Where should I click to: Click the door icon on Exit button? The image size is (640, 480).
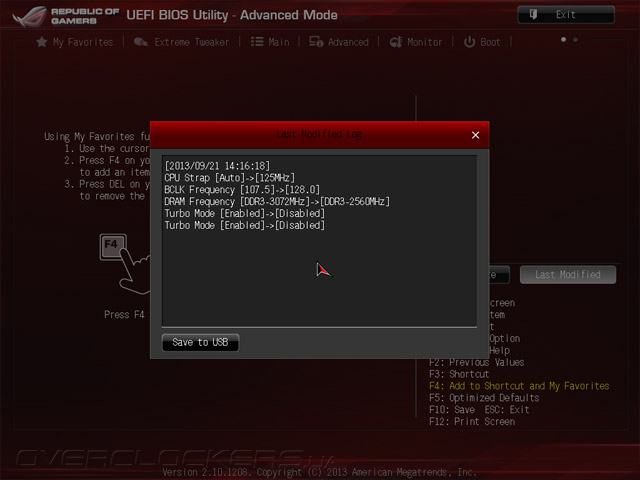coord(533,15)
